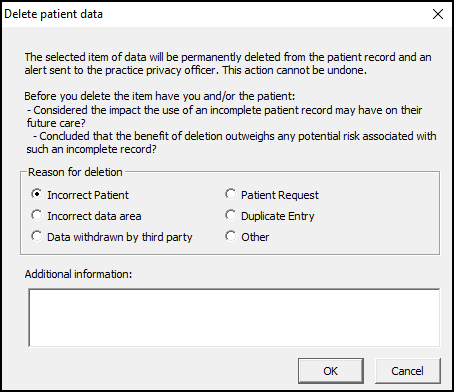Choose the Incorrect data area radio circle
Viewport: 454px width, 392px height.
coord(37,215)
